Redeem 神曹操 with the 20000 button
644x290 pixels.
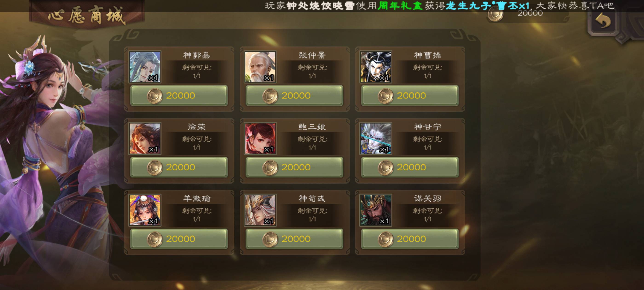410,96
